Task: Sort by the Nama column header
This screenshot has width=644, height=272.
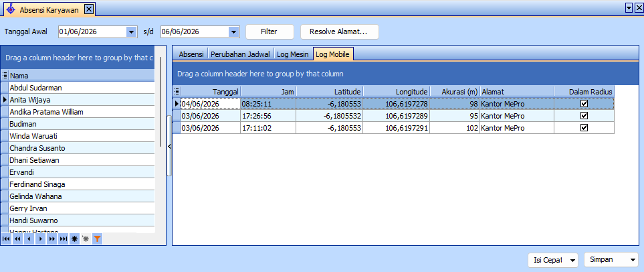Action: click(82, 75)
